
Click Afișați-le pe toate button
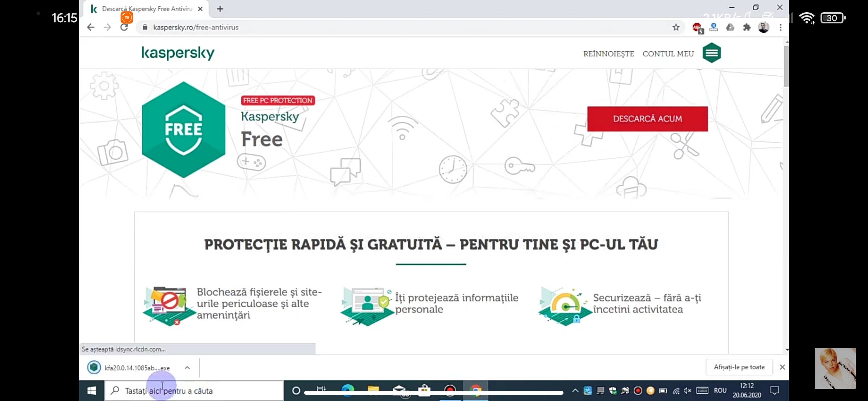pos(739,367)
